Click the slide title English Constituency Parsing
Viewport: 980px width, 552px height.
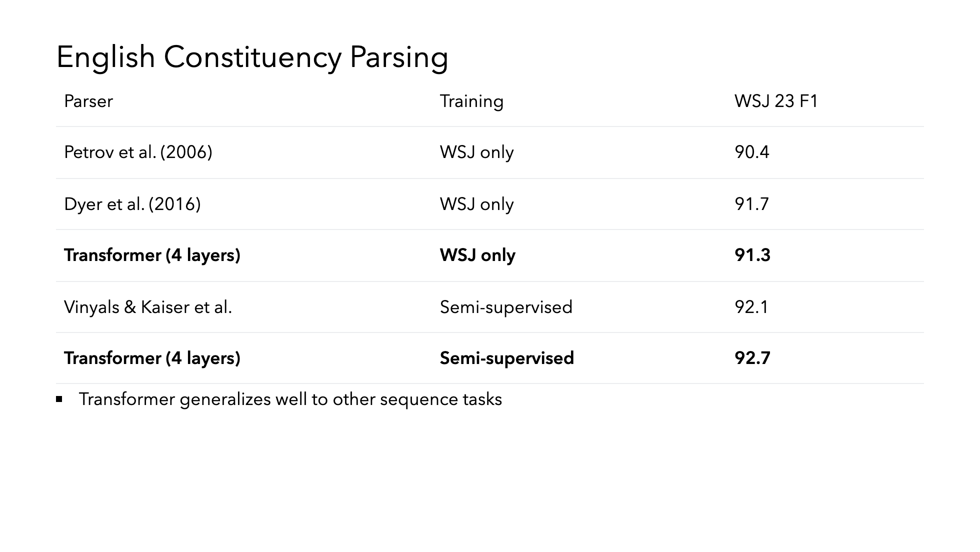click(252, 57)
